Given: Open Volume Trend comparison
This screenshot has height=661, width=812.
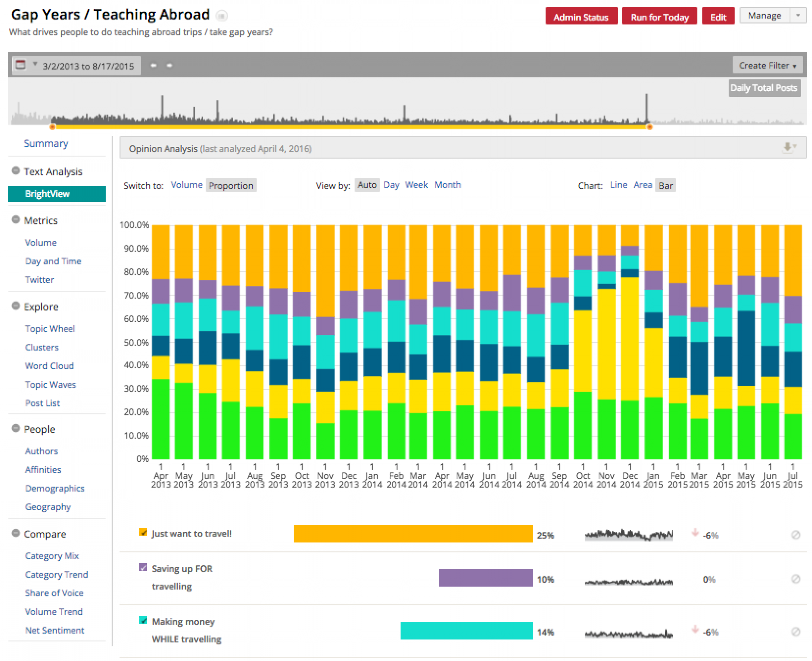Looking at the screenshot, I should (54, 612).
